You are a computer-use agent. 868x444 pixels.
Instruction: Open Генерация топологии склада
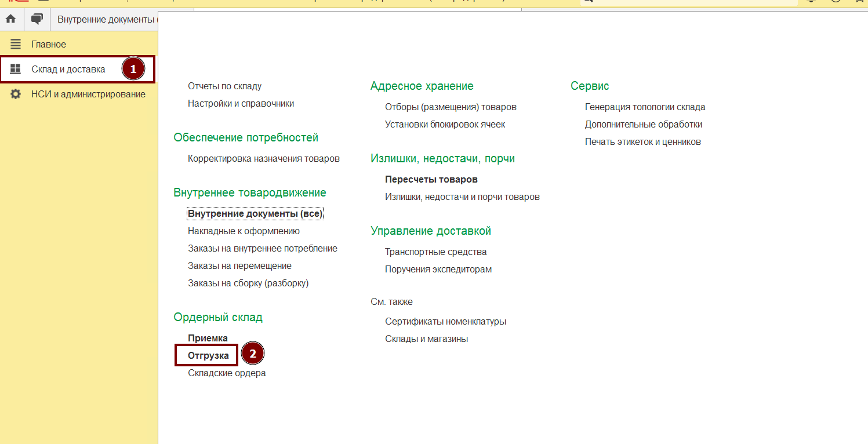(x=645, y=107)
